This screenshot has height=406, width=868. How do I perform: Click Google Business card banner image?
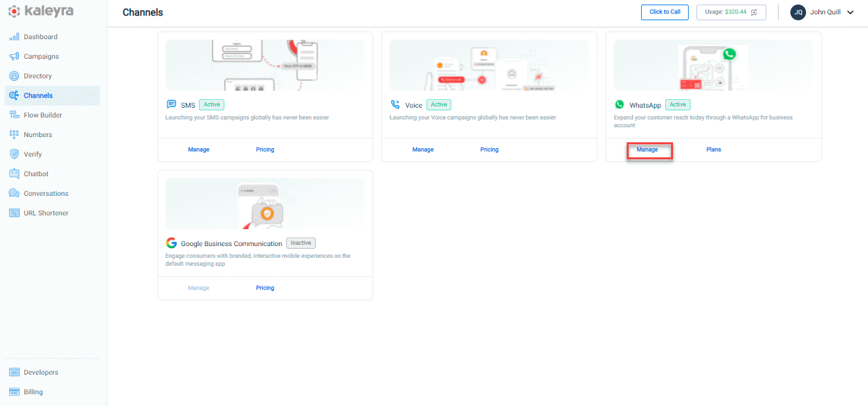pos(265,204)
